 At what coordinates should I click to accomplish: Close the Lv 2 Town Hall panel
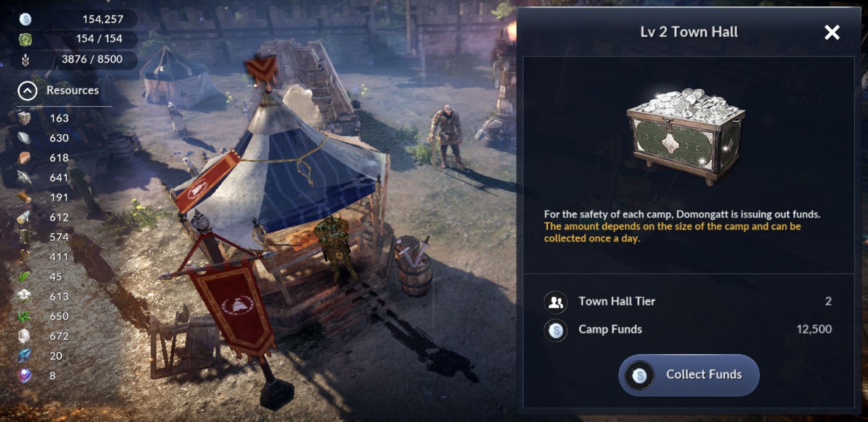click(x=832, y=32)
